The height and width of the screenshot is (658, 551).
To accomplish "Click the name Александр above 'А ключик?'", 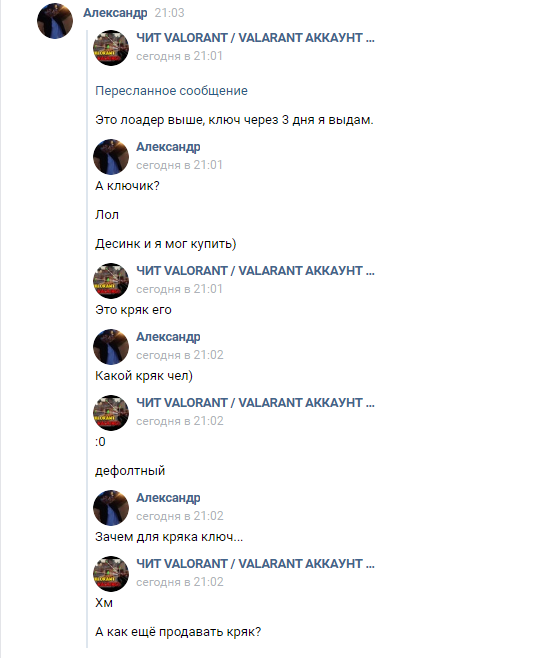I will pos(168,147).
